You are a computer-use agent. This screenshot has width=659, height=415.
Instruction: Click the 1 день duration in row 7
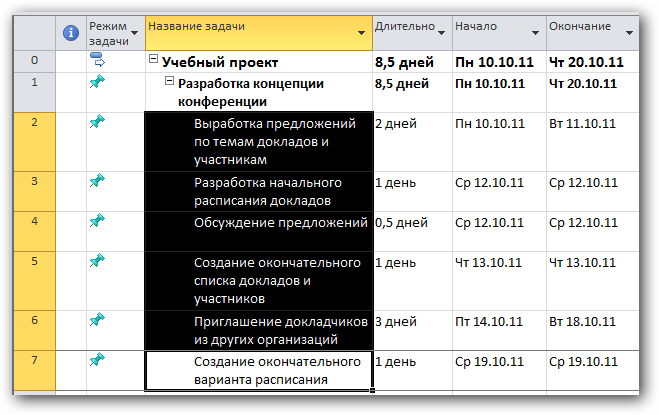tap(412, 370)
